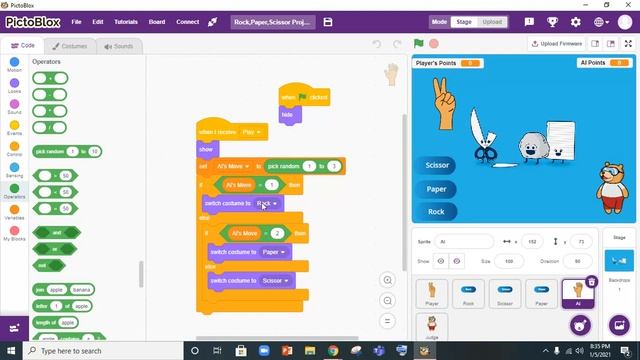Click the Windows Start button
Screen dimensions: 640x360
coord(11,351)
